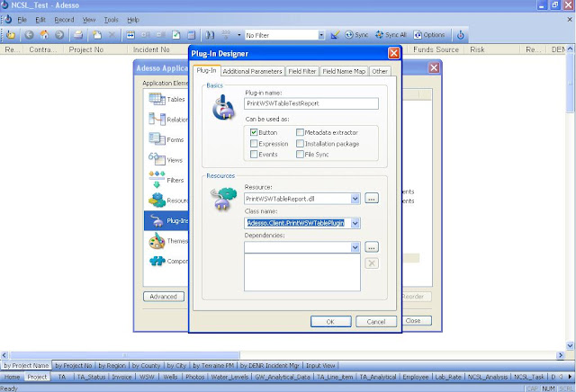Click the Print toolbar icon
The image size is (576, 392).
(x=78, y=35)
